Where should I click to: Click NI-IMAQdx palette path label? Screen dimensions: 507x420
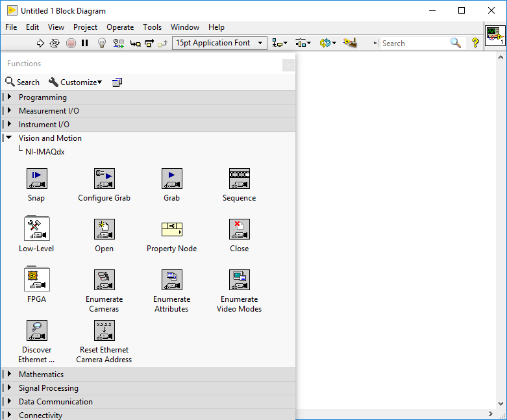[x=45, y=152]
